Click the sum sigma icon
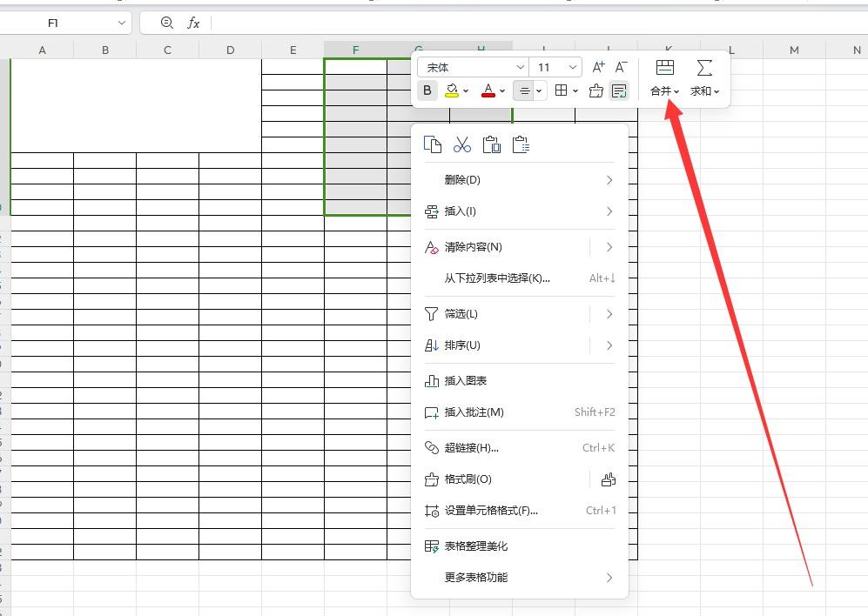This screenshot has width=868, height=616. pos(704,68)
